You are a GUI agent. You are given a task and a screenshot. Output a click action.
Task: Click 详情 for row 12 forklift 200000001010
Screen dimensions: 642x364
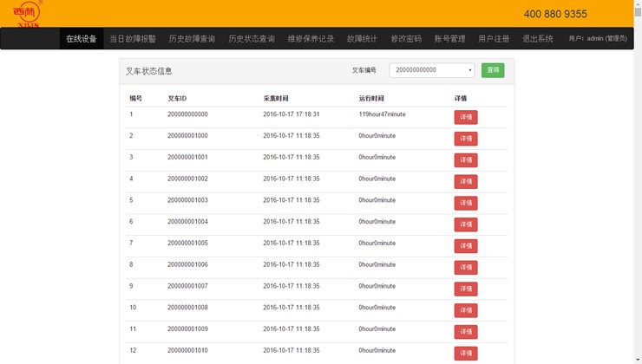click(x=466, y=353)
